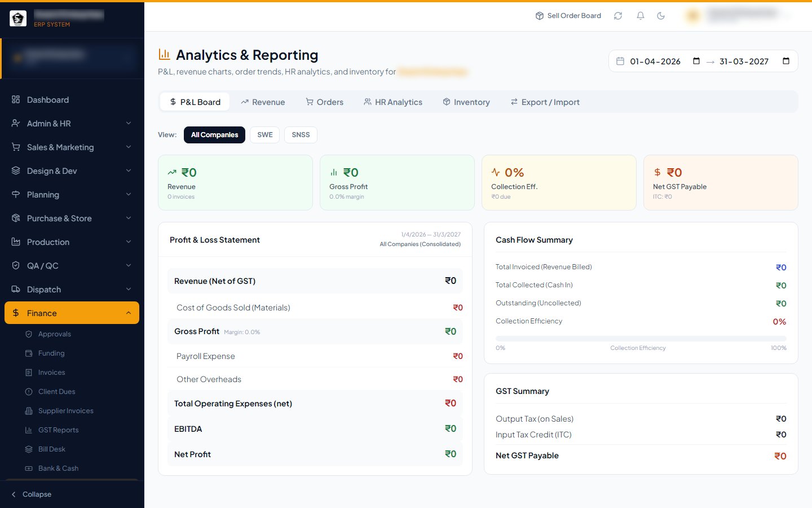Select the All Companies view filter

point(214,135)
